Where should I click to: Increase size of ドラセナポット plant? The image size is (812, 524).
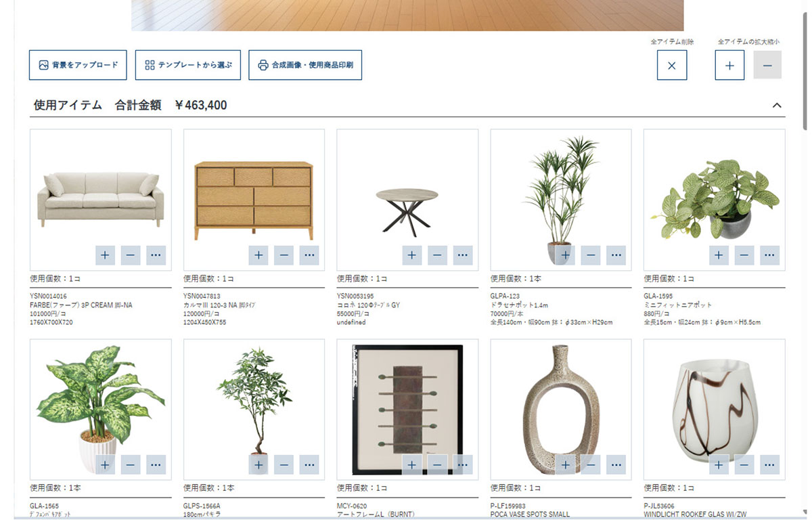coord(565,255)
